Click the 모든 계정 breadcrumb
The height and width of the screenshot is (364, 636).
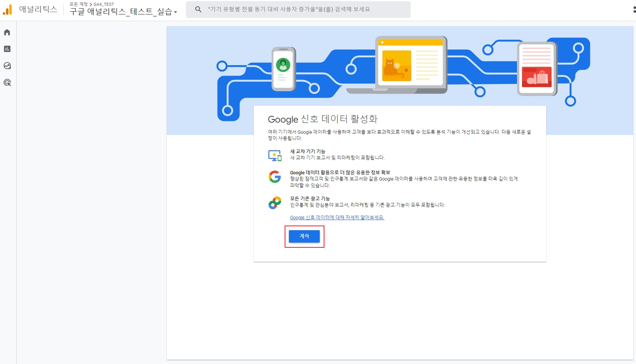click(79, 4)
